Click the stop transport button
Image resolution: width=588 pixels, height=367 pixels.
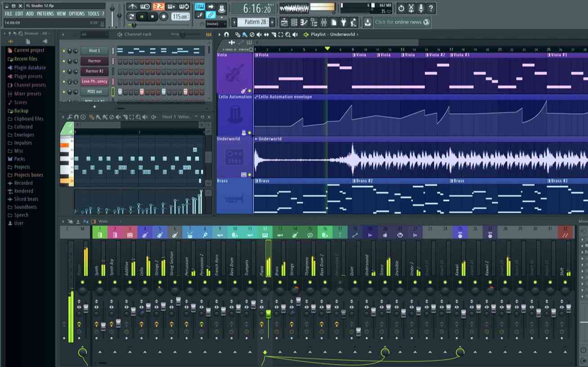point(153,17)
